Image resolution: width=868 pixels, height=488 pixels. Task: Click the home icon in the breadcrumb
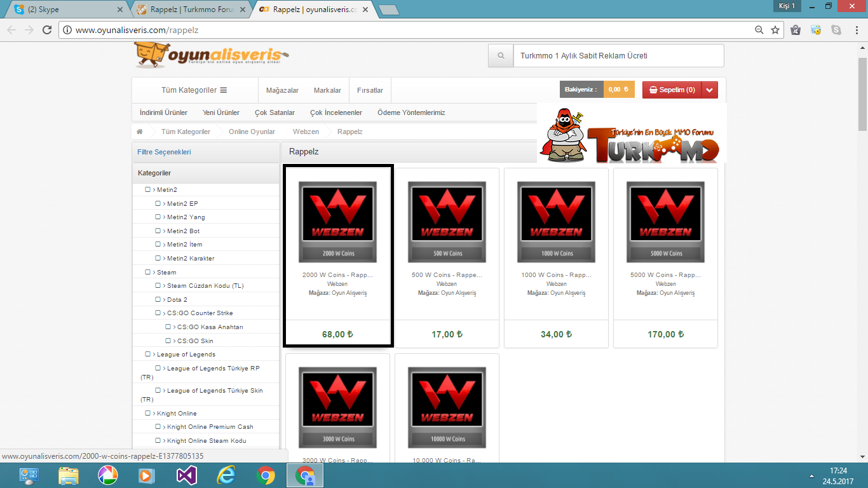[139, 132]
